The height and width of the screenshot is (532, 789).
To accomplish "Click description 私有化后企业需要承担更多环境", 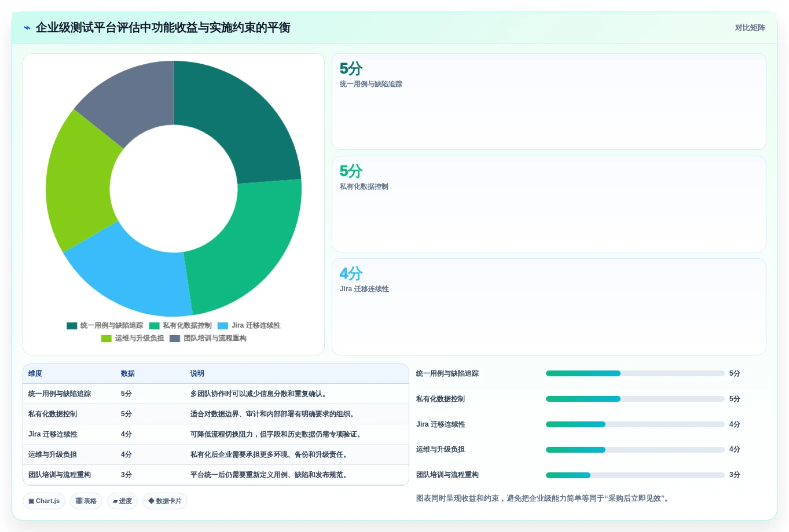I will (x=270, y=455).
